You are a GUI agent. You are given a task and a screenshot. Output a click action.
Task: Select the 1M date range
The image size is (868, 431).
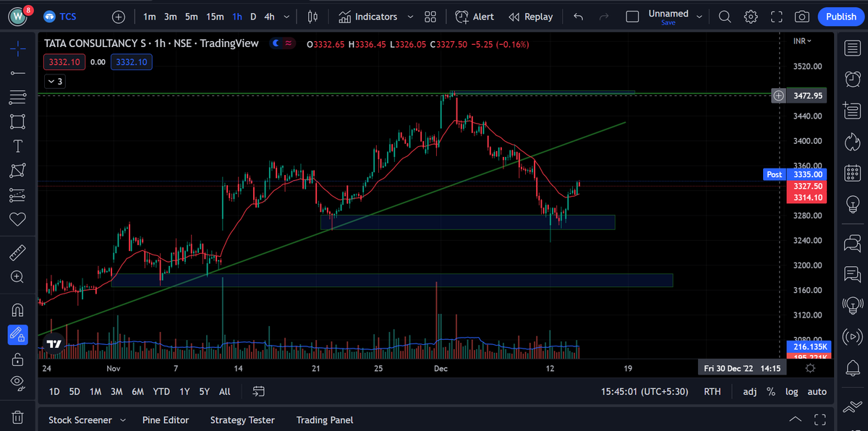point(95,391)
